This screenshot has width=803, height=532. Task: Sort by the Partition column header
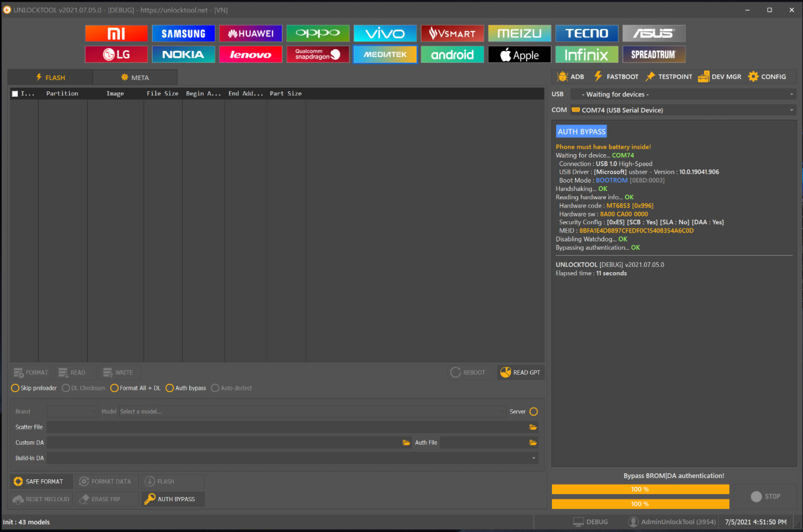point(62,94)
